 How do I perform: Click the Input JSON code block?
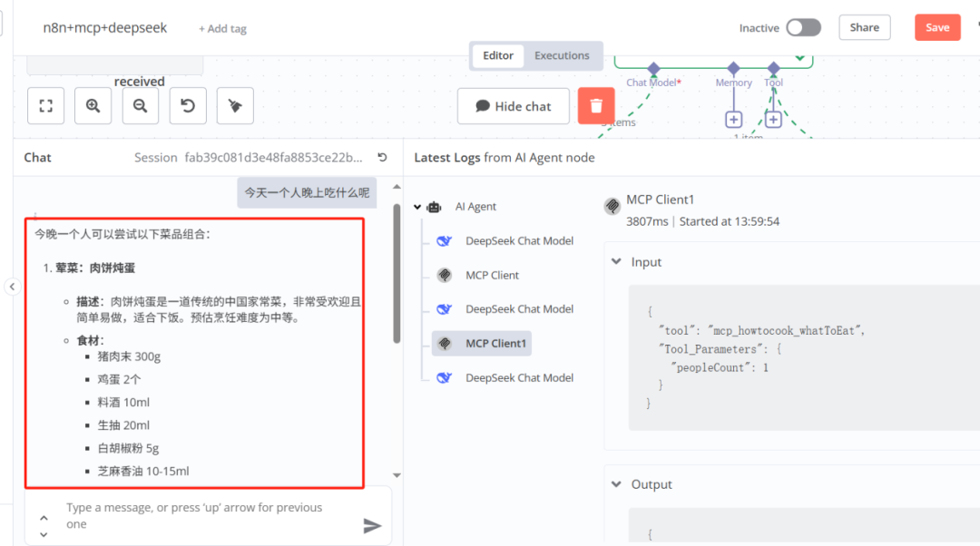pyautogui.click(x=804, y=357)
